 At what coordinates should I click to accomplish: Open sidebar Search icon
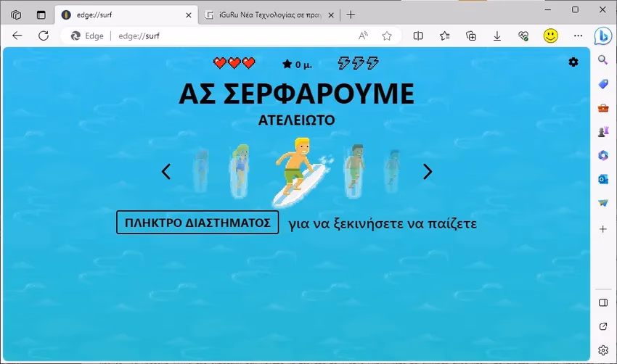(602, 59)
